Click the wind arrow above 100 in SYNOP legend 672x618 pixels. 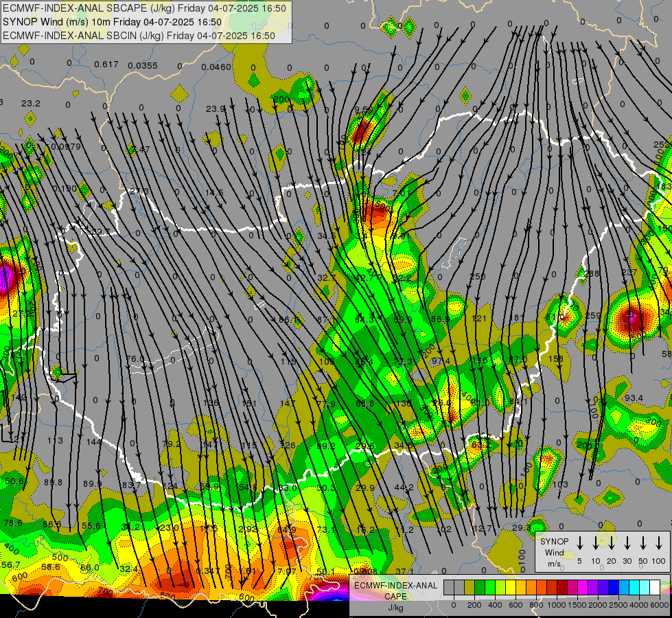pyautogui.click(x=659, y=543)
